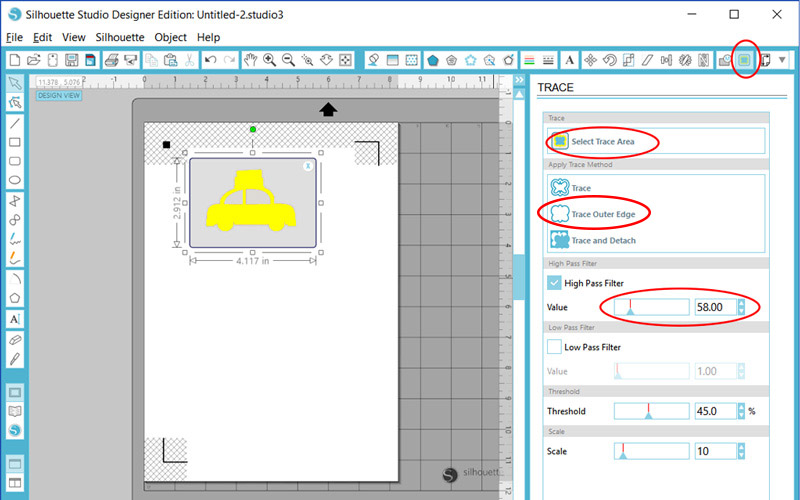The width and height of the screenshot is (800, 500).
Task: Save to SD card icon
Action: point(90,60)
